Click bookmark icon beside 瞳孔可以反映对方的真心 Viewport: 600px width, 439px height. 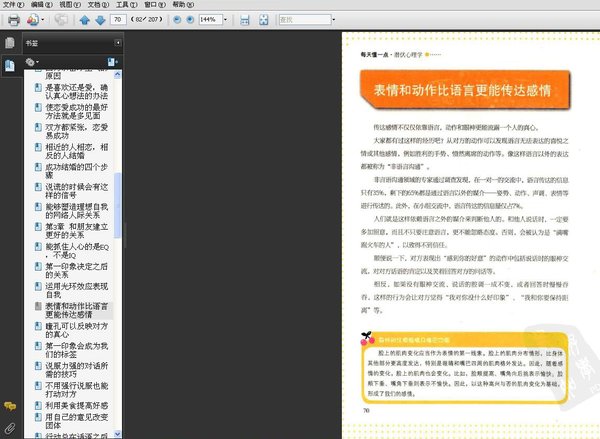tap(38, 326)
